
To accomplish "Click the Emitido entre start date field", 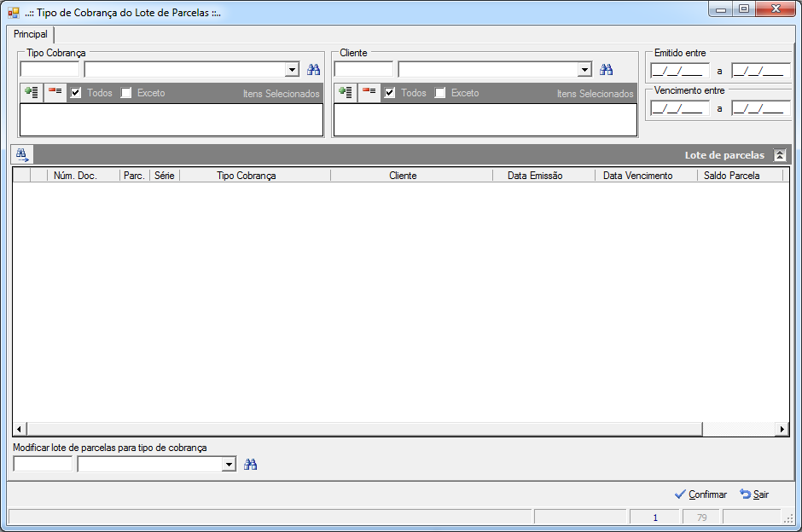I will pyautogui.click(x=680, y=71).
